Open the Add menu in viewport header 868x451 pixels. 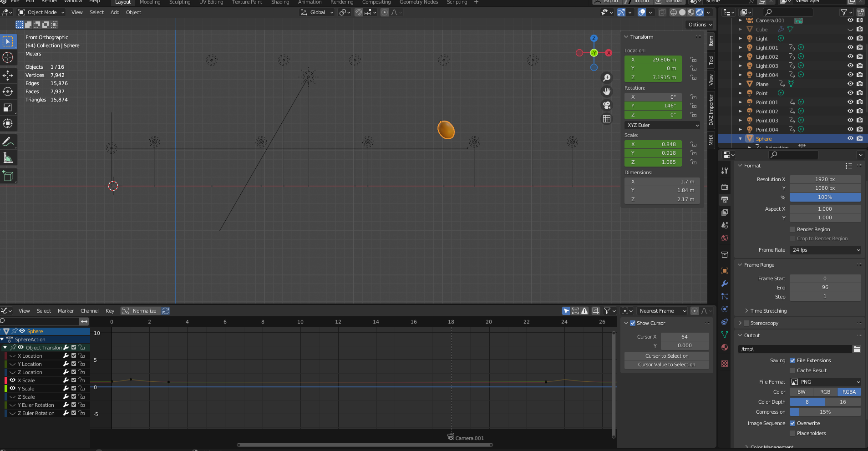(115, 12)
